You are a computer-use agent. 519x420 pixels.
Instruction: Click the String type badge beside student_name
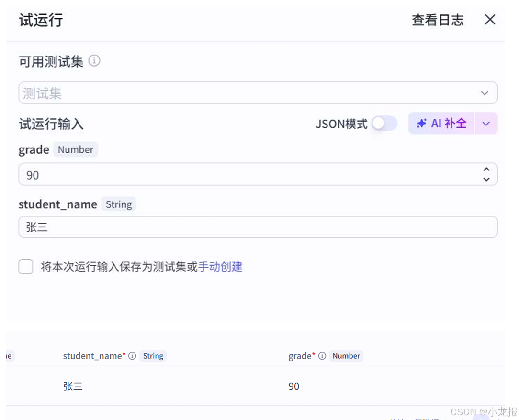118,204
